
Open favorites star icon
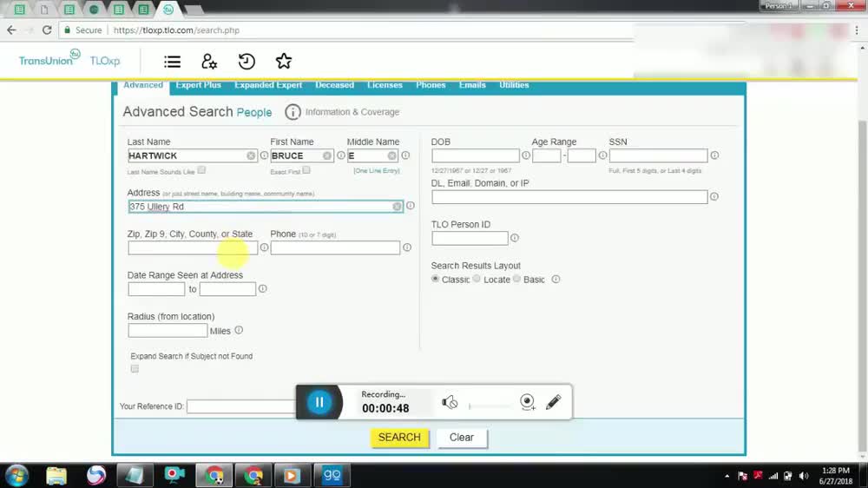[x=284, y=62]
